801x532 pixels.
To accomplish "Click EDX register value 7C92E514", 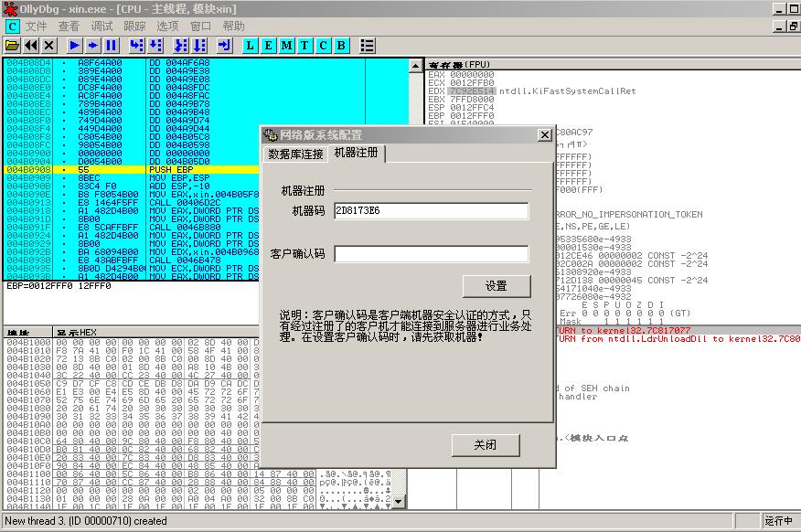I will [x=472, y=90].
